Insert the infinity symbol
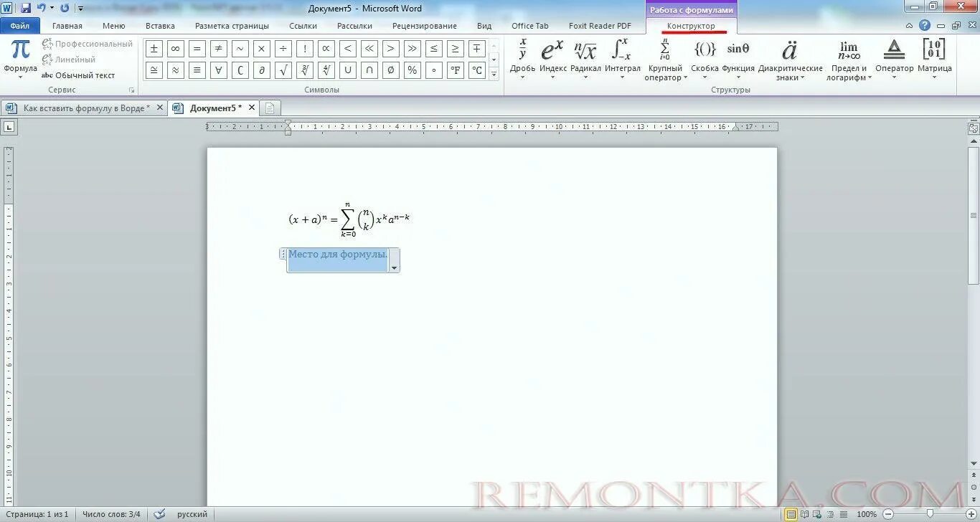Screen dimensions: 980x522 click(175, 49)
